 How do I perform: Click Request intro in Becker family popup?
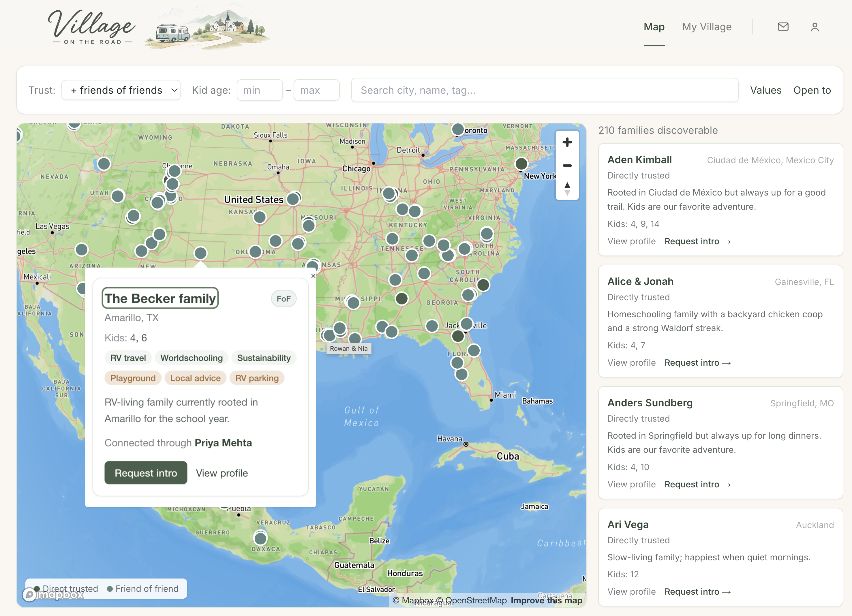coord(146,473)
